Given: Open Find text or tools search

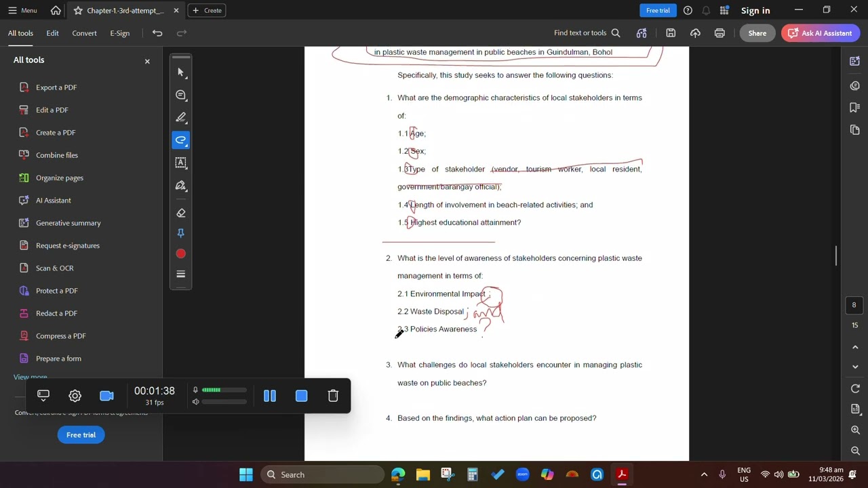Looking at the screenshot, I should tap(587, 33).
